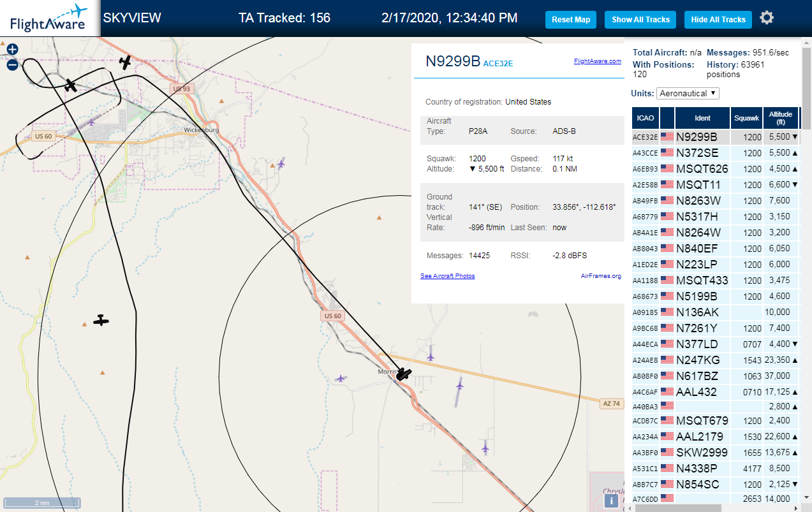
Task: Click ICAO code A7C6DD row
Action: click(715, 499)
